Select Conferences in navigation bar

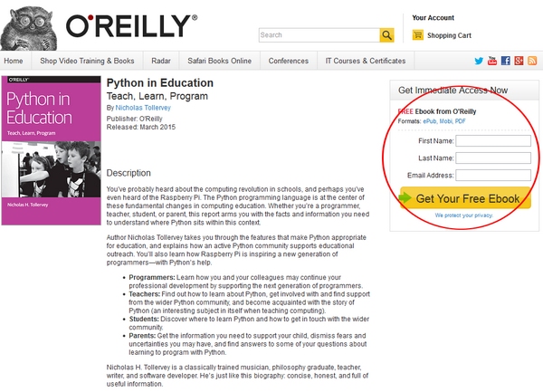pos(289,61)
